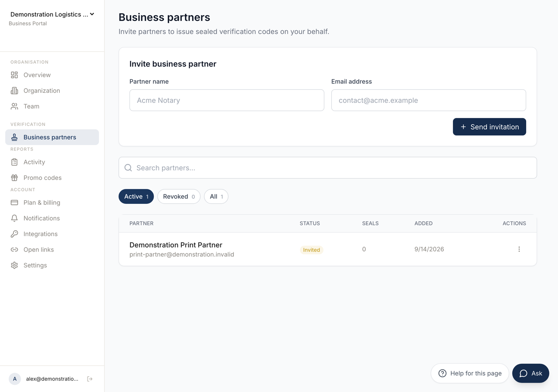
Task: Navigate to Open links
Action: pos(52,250)
